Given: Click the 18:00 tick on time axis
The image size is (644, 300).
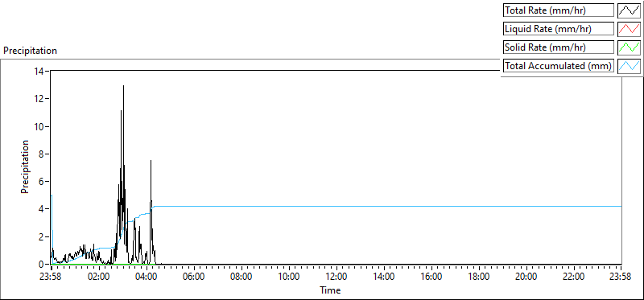Looking at the screenshot, I should [x=478, y=276].
